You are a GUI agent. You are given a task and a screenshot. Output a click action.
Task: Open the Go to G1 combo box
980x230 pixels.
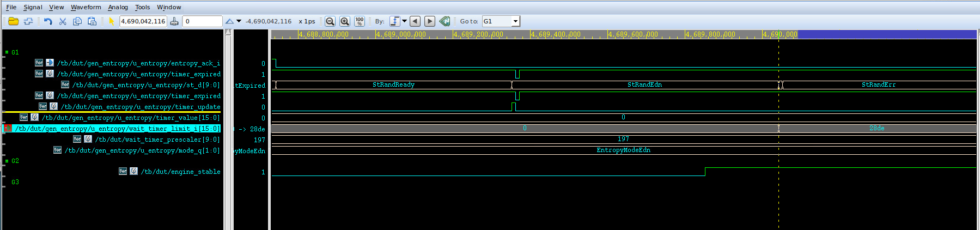pyautogui.click(x=501, y=21)
